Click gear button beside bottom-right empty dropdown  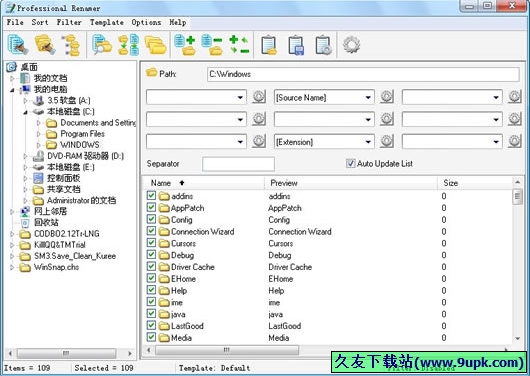514,141
